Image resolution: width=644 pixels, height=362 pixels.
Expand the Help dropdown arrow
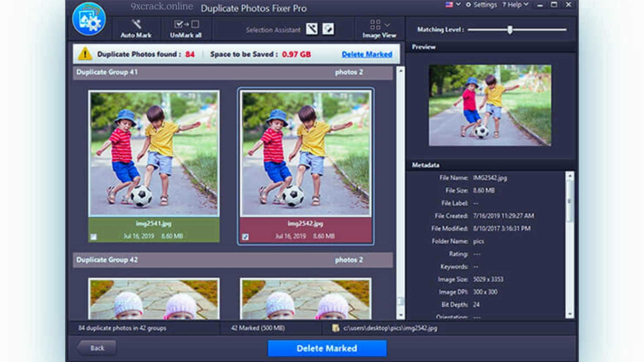tap(526, 4)
